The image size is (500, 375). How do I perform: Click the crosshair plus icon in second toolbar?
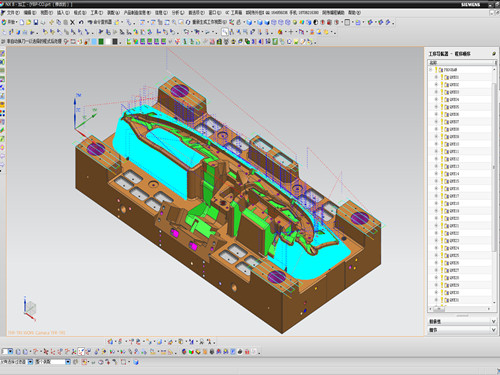click(291, 32)
